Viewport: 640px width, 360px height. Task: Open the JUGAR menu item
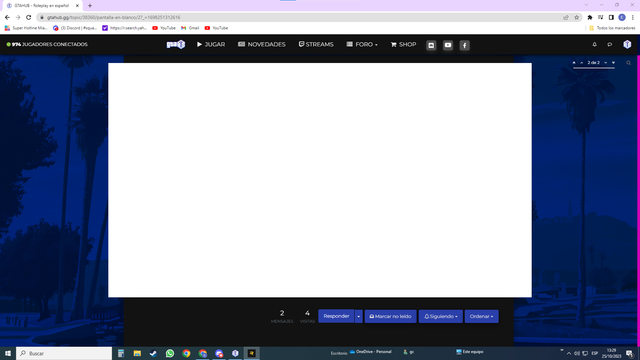[x=211, y=44]
